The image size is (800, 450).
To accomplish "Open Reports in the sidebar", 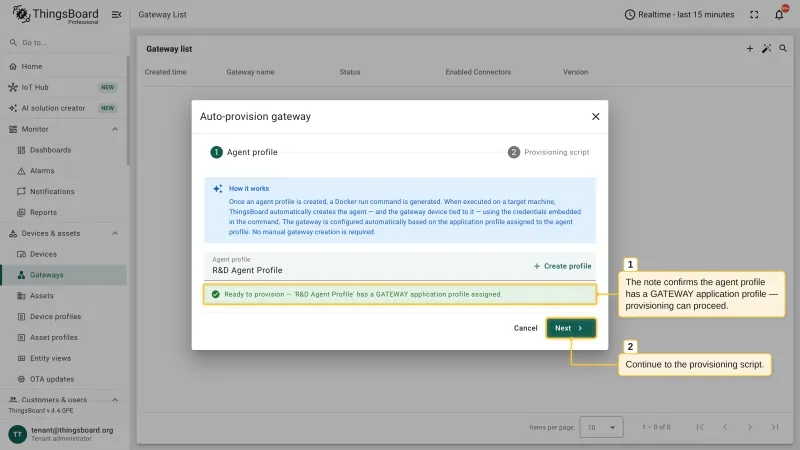I will (x=64, y=212).
